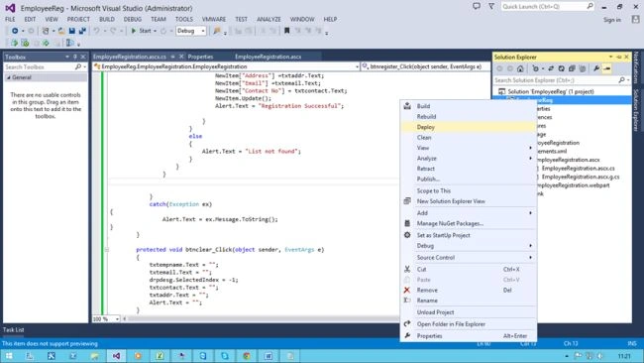Click Solution Explorer Home icon

[x=520, y=68]
